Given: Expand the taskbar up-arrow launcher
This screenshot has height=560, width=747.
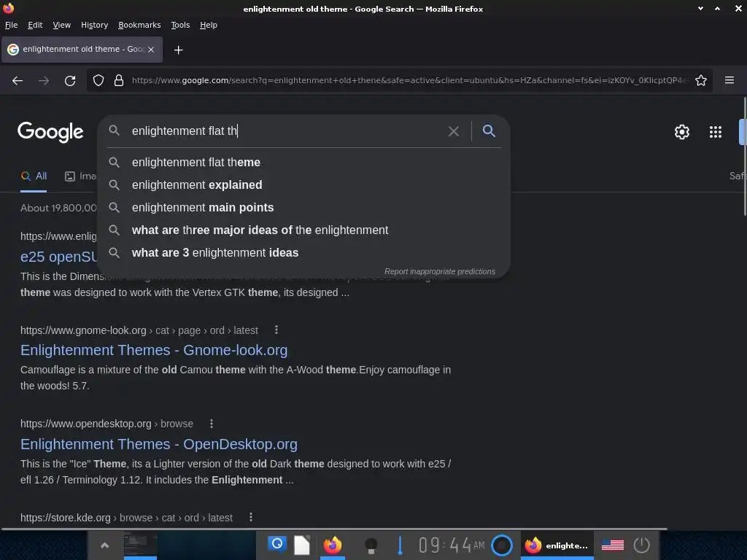Looking at the screenshot, I should (105, 545).
